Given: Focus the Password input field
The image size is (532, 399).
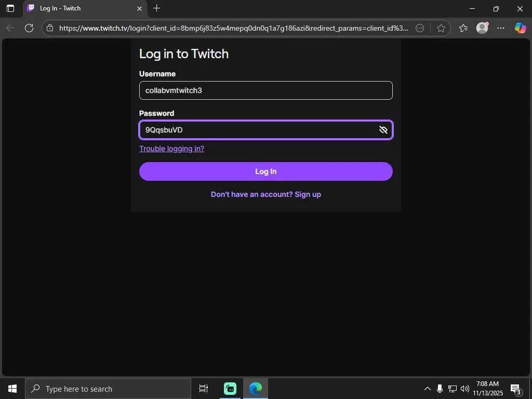Looking at the screenshot, I should point(265,130).
